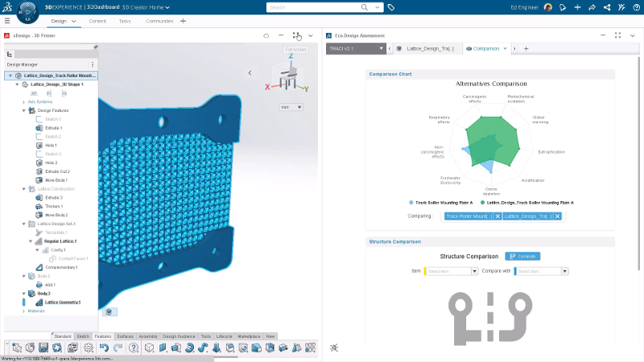Open the Help question mark in the bottom toolbar
Screen dimensions: 644x362
134,348
